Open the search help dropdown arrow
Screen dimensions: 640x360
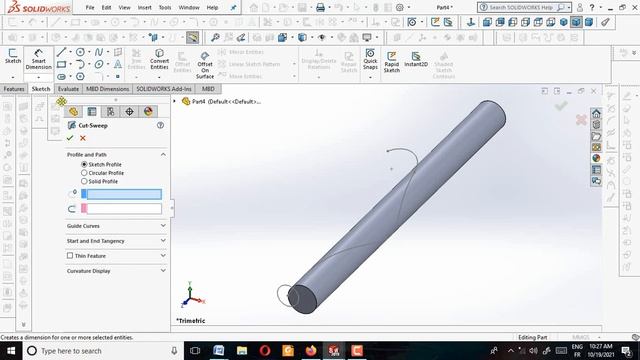[569, 7]
